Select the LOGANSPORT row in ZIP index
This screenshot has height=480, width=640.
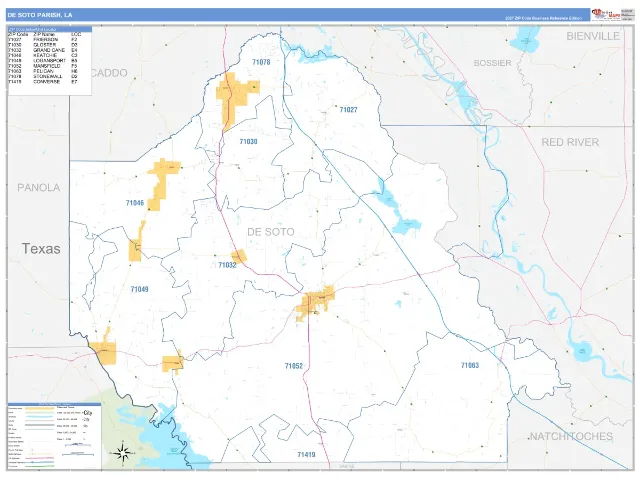pyautogui.click(x=45, y=61)
